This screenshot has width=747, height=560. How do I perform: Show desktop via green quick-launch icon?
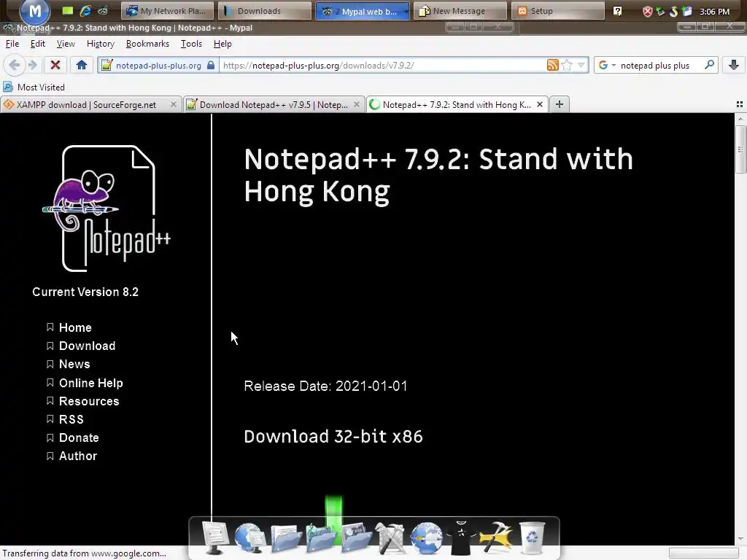click(x=68, y=10)
